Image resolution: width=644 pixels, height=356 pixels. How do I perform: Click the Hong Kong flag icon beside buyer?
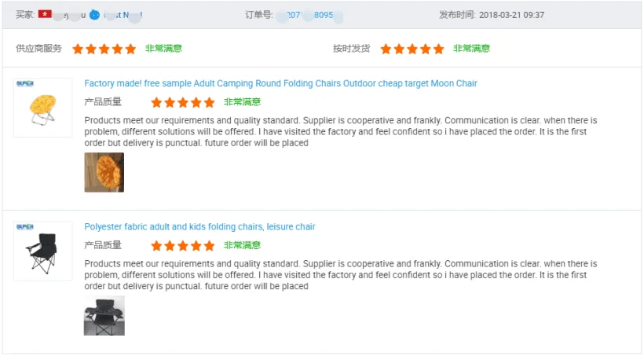click(45, 14)
